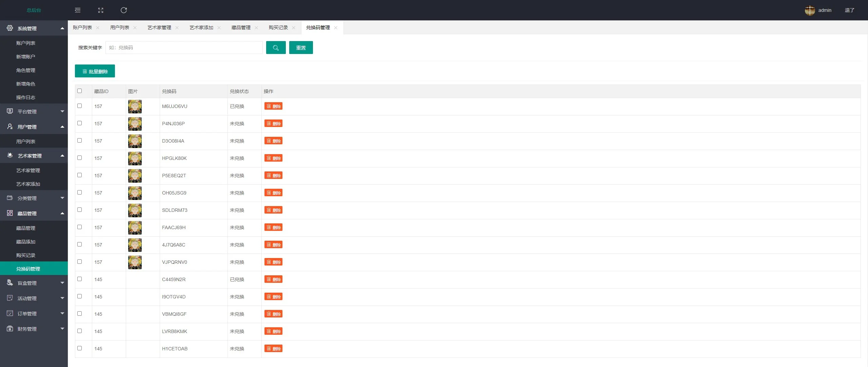Click the 系统管理 gear icon

click(10, 28)
